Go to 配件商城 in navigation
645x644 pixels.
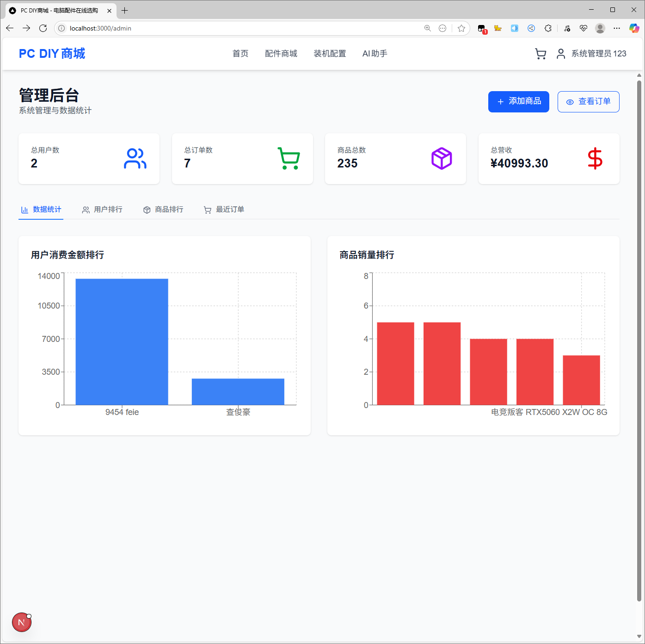(281, 54)
